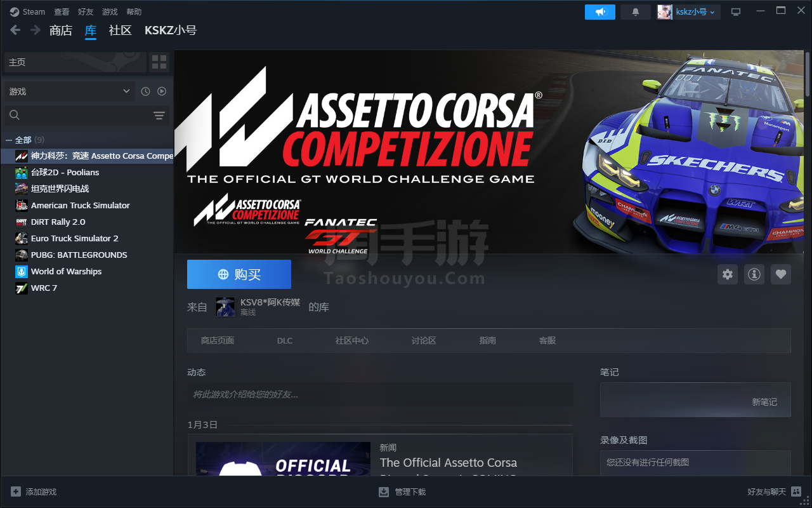The image size is (812, 508).
Task: Open the 客服 link
Action: tap(547, 340)
